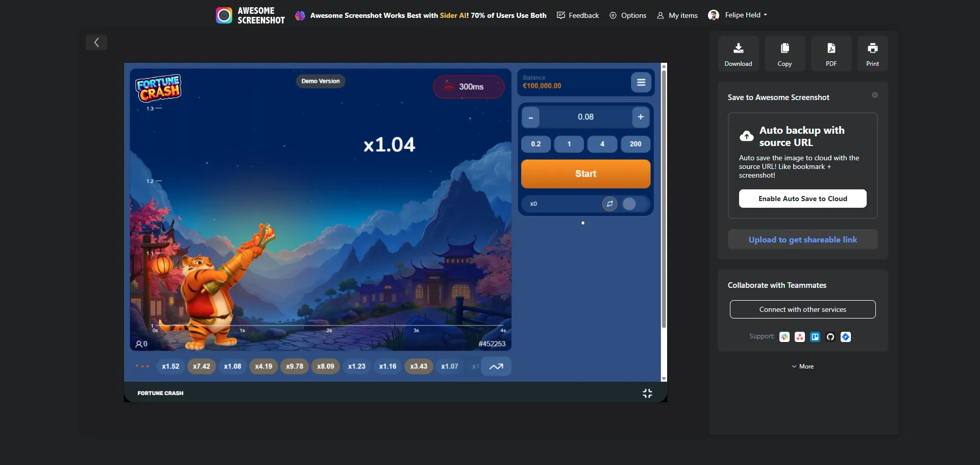The width and height of the screenshot is (980, 465).
Task: Click the Jira support icon
Action: (846, 337)
